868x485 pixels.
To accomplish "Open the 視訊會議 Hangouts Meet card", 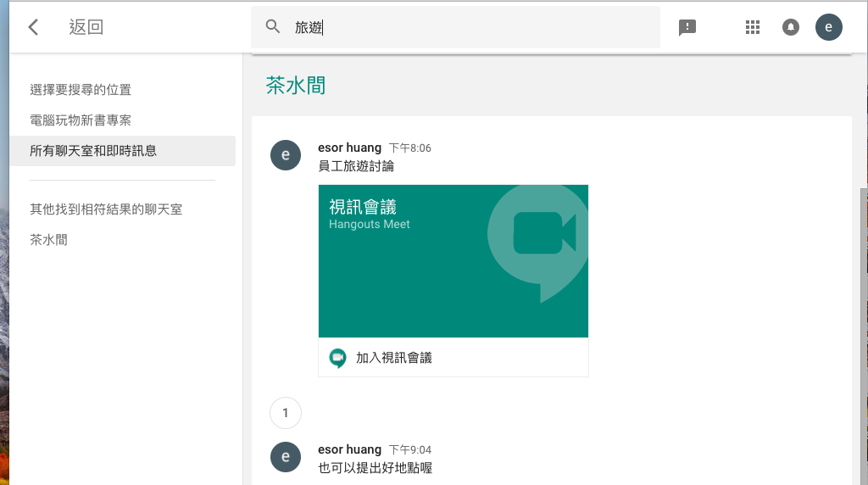I will 453,261.
